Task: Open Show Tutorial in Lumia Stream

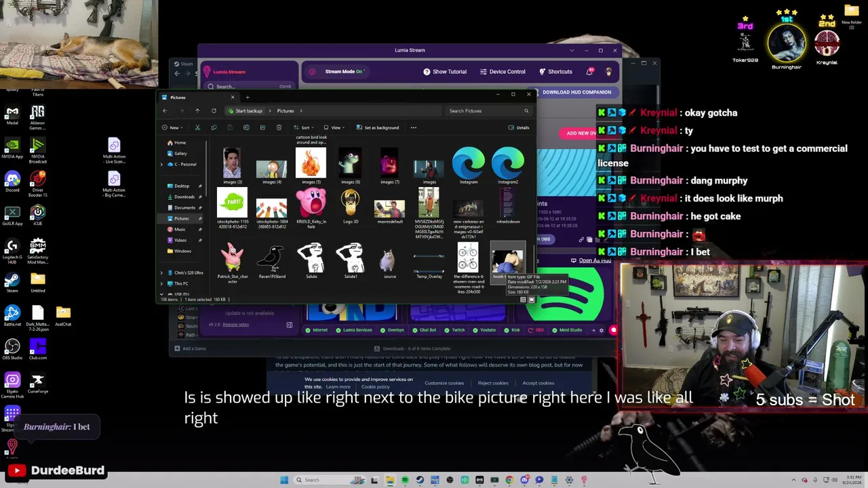Action: (x=445, y=71)
